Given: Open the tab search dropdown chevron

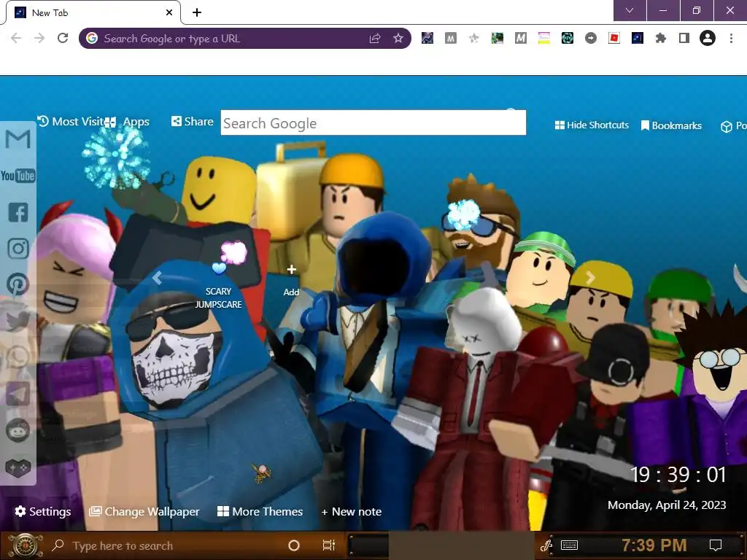Looking at the screenshot, I should point(630,10).
